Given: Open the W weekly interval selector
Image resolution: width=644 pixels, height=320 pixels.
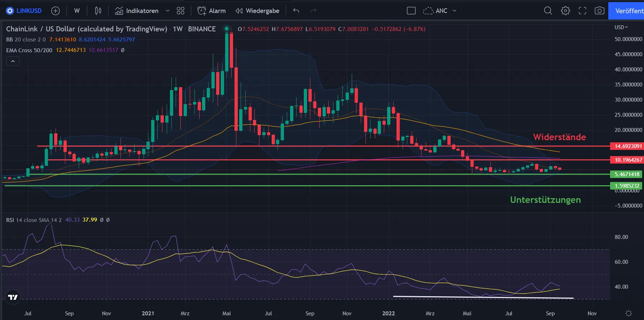Looking at the screenshot, I should [x=77, y=11].
